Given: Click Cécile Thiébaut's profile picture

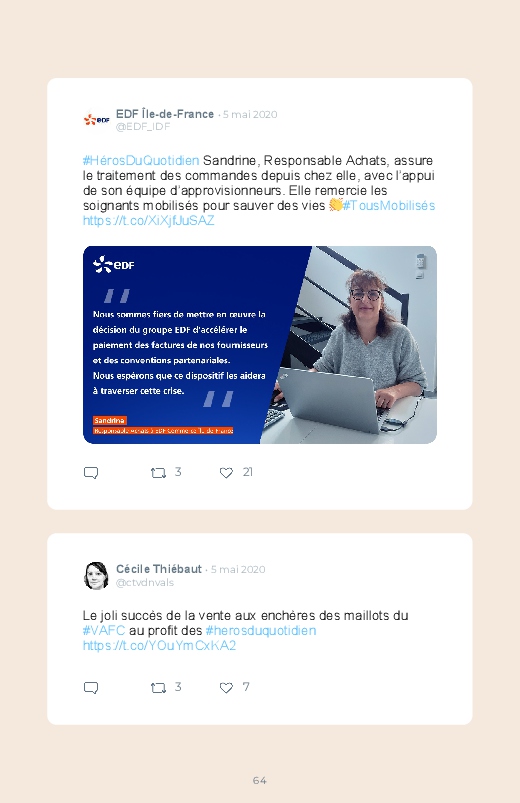Looking at the screenshot, I should [x=96, y=576].
